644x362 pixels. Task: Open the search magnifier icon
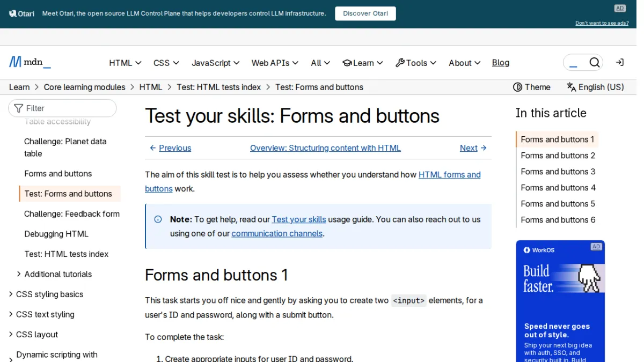[x=594, y=63]
